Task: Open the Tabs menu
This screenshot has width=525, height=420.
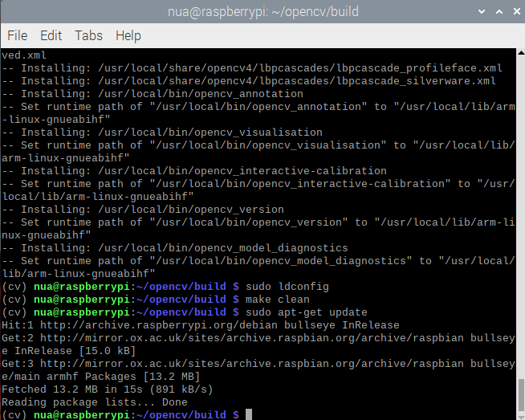Action: coord(88,35)
